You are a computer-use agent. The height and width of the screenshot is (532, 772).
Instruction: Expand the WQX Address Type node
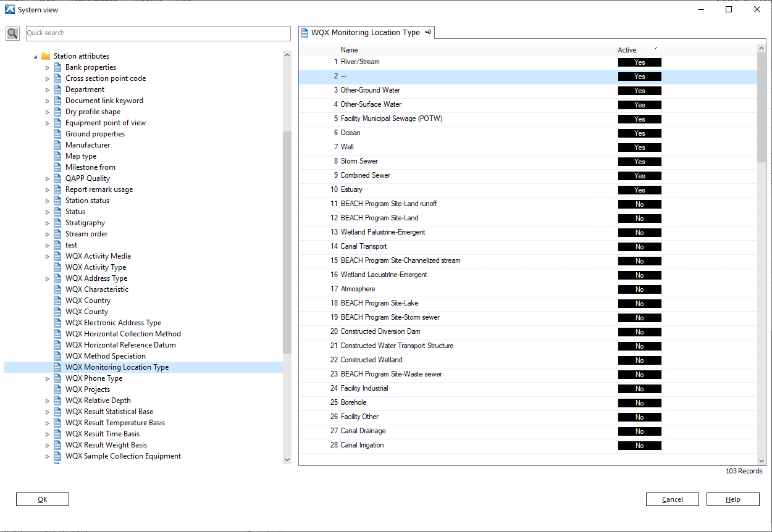point(48,278)
